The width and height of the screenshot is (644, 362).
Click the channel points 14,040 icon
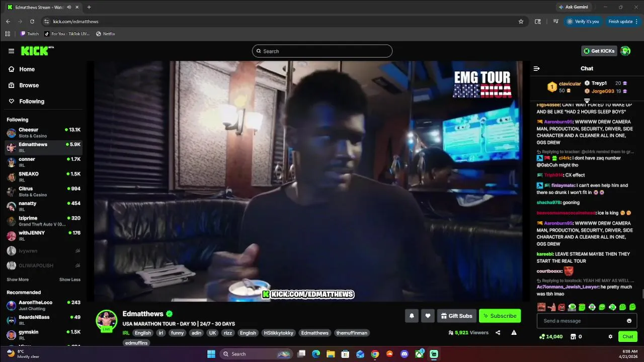pos(541,336)
